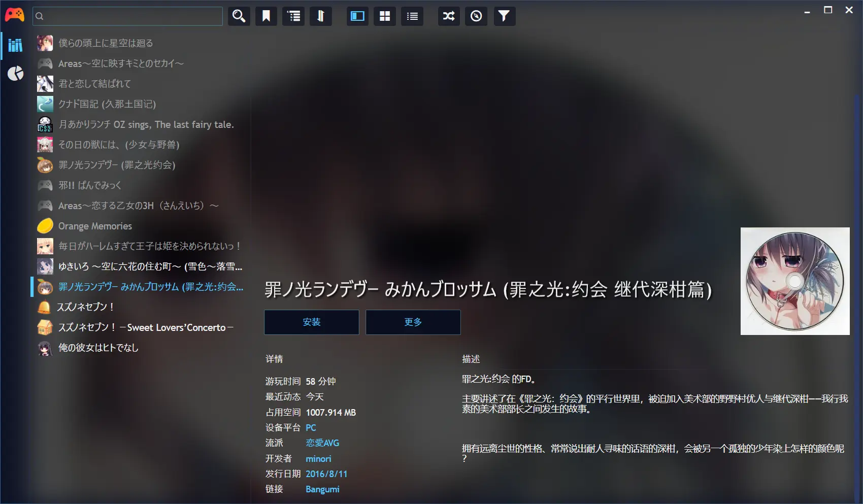Switch to details view mode

click(358, 16)
